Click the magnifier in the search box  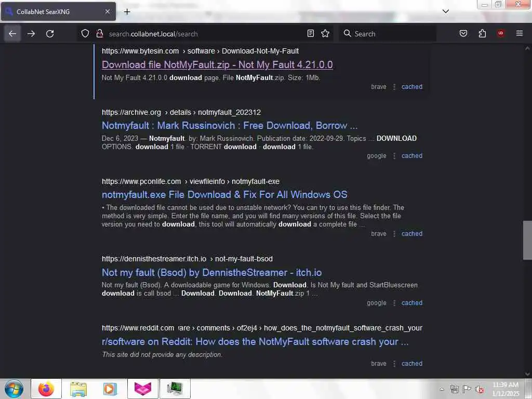[x=347, y=33]
